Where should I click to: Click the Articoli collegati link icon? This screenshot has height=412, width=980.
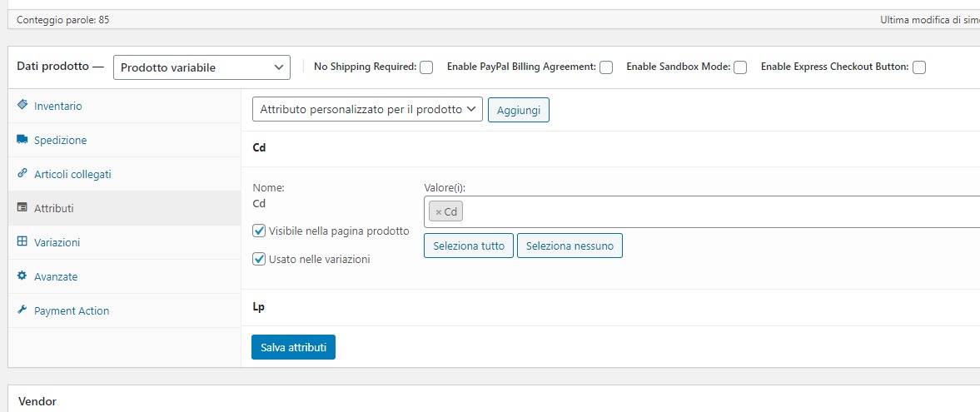click(22, 173)
